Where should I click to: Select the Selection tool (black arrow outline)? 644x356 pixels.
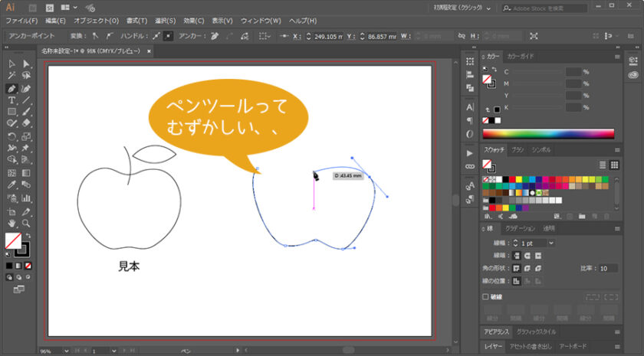pos(11,64)
